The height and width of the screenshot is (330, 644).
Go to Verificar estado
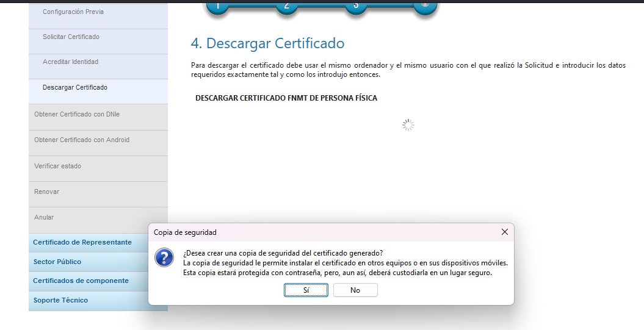tap(57, 166)
